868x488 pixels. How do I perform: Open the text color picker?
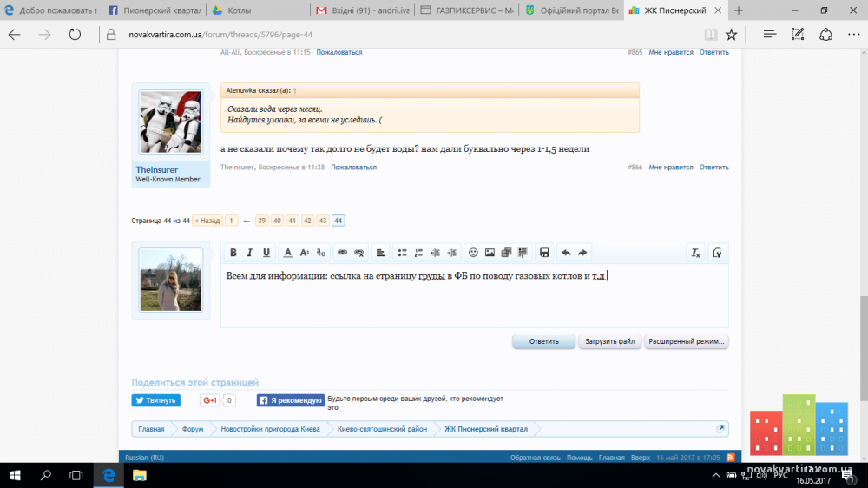point(288,253)
